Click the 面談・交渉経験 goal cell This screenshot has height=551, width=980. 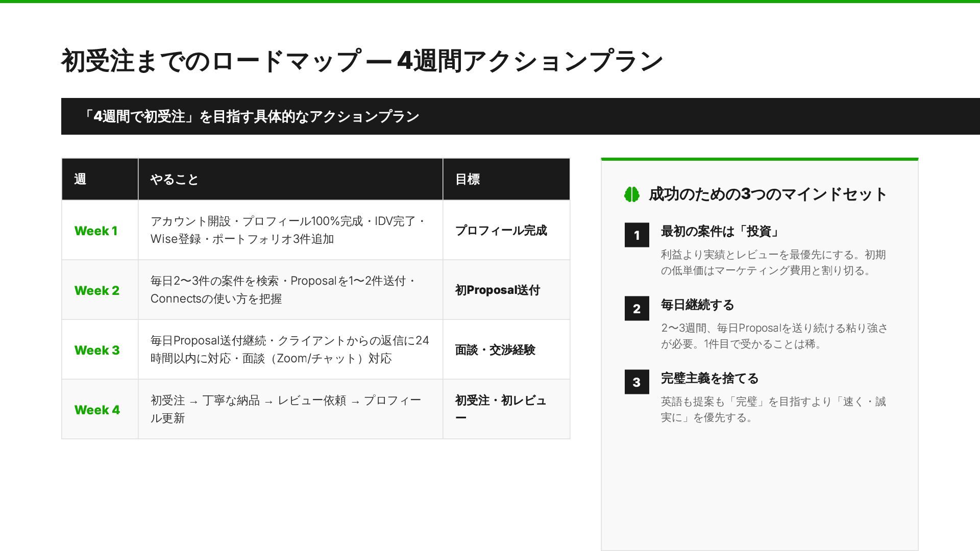coord(495,350)
